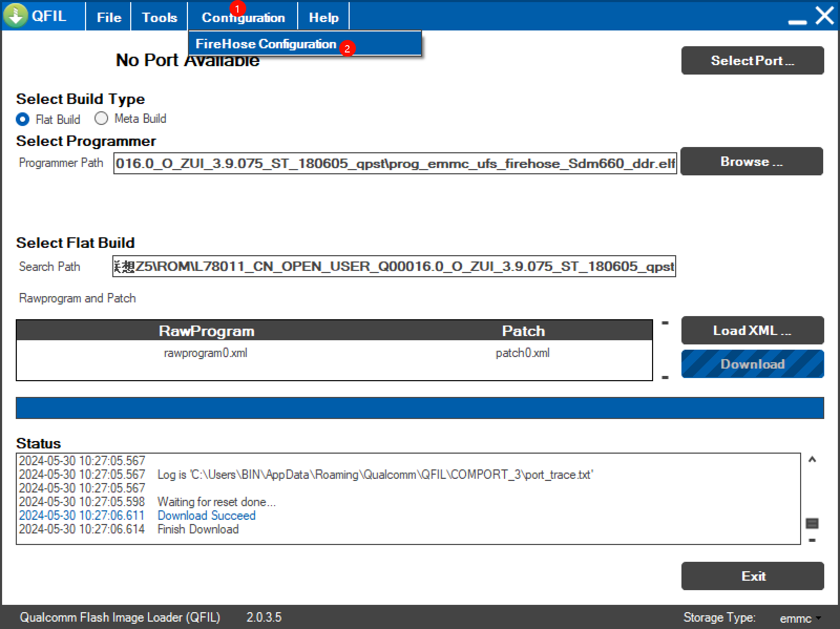The image size is (840, 629).
Task: Open the Help menu
Action: pos(323,17)
